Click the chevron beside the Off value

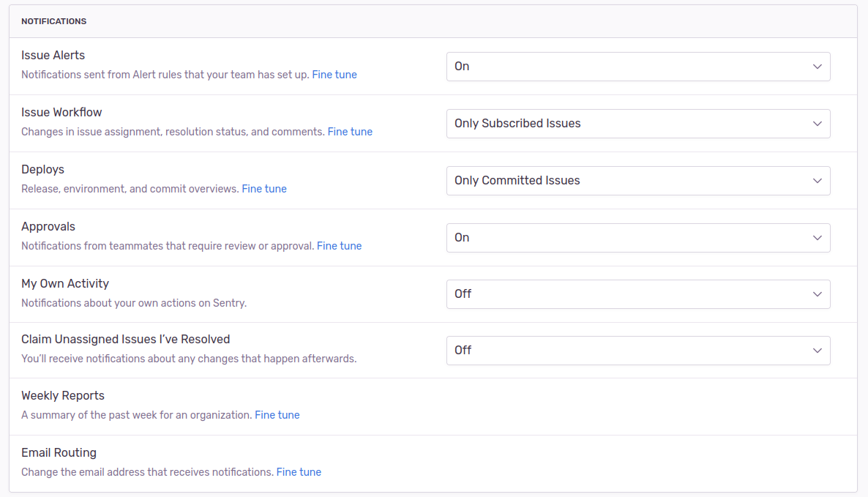pyautogui.click(x=818, y=350)
